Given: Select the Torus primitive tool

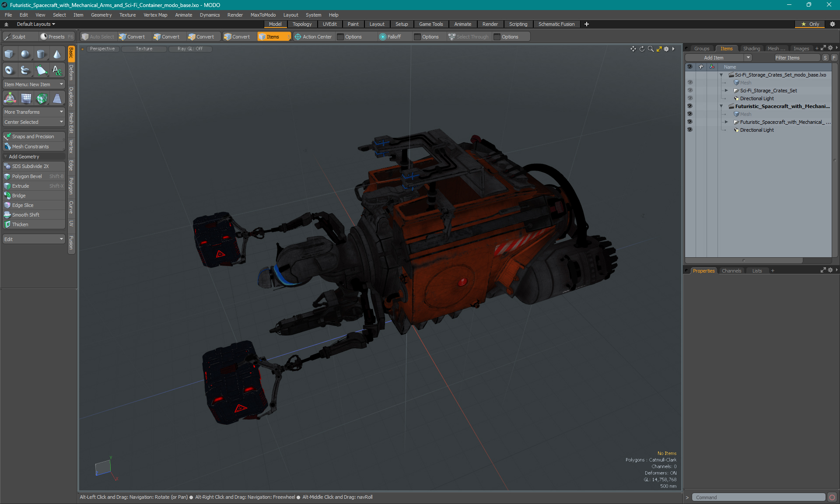Looking at the screenshot, I should coord(10,70).
